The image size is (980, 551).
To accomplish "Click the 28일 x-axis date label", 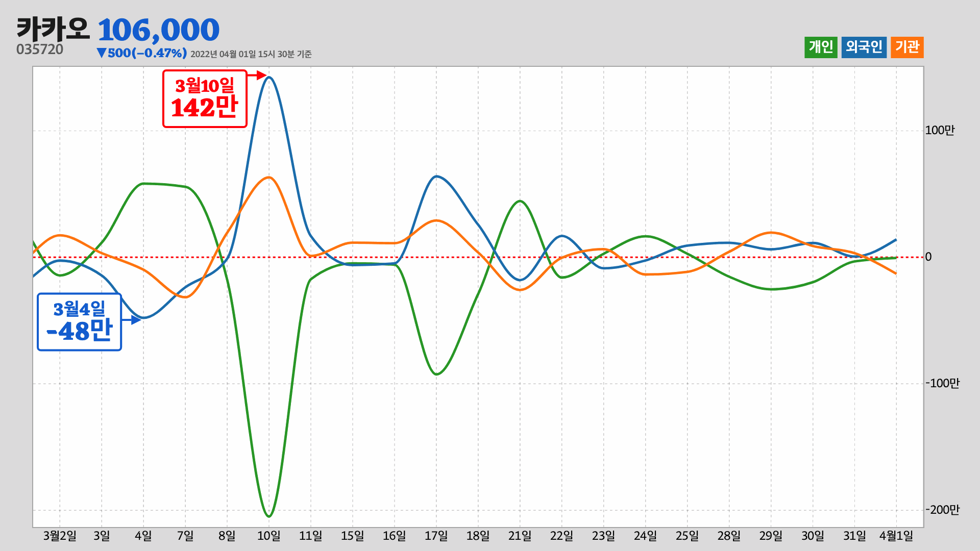I will point(729,536).
